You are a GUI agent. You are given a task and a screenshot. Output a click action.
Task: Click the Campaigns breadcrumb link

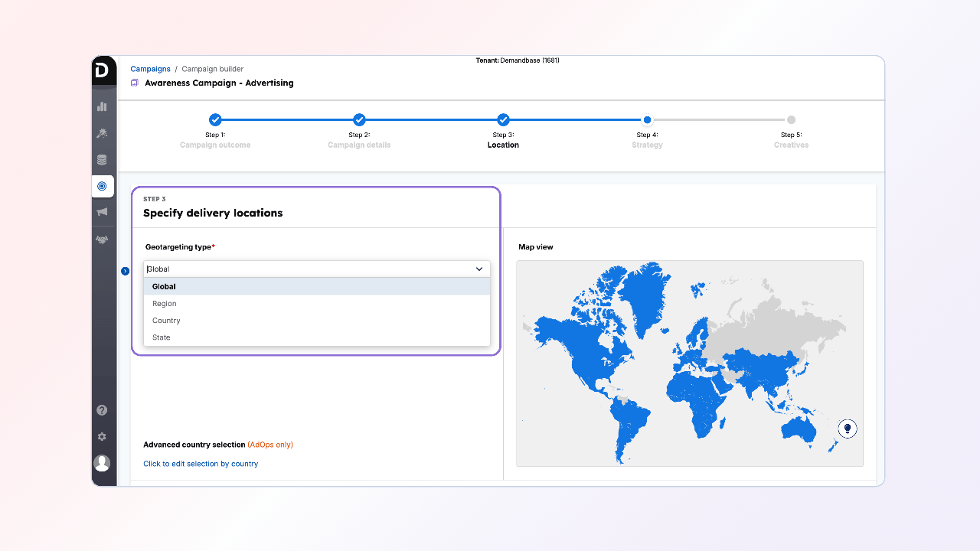150,69
